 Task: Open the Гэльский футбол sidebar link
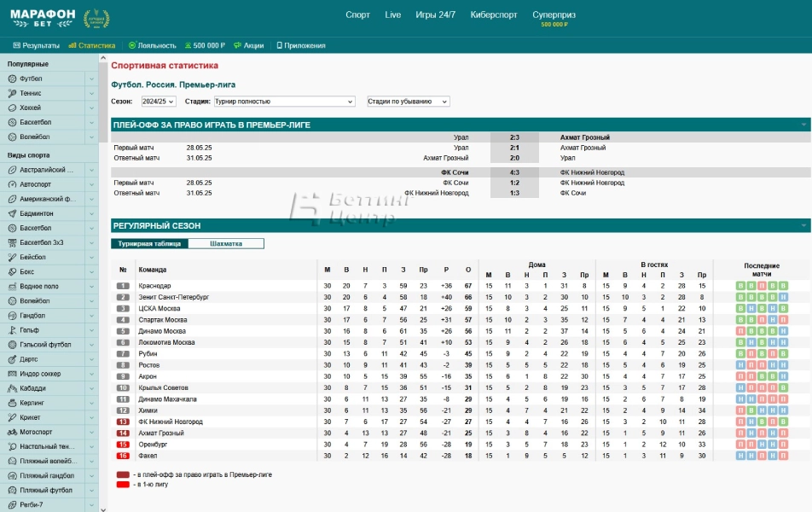click(x=45, y=345)
